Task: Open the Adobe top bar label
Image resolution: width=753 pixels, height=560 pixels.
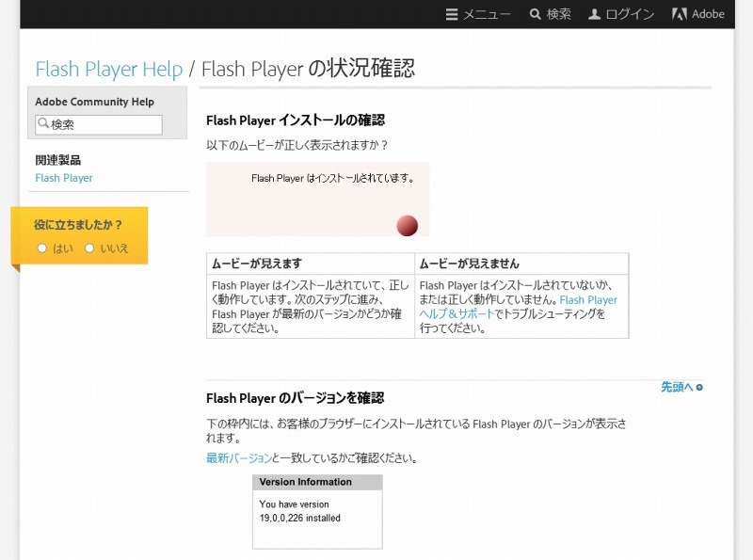Action: [x=708, y=14]
